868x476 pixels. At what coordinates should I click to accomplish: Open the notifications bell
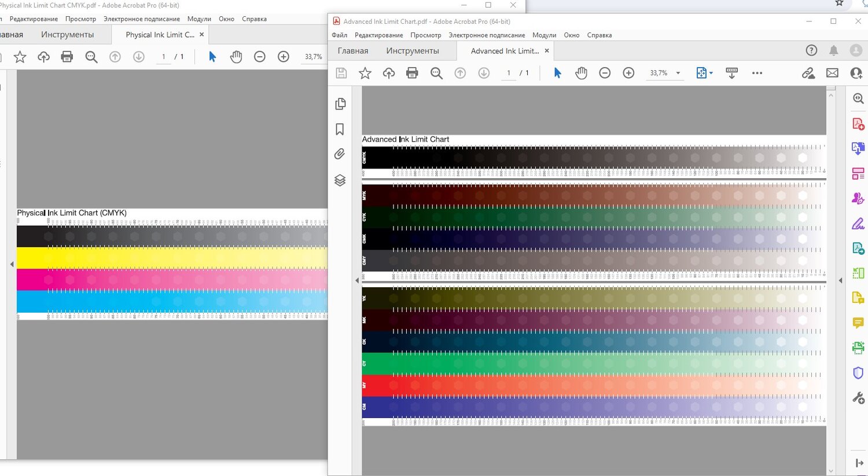click(x=833, y=51)
